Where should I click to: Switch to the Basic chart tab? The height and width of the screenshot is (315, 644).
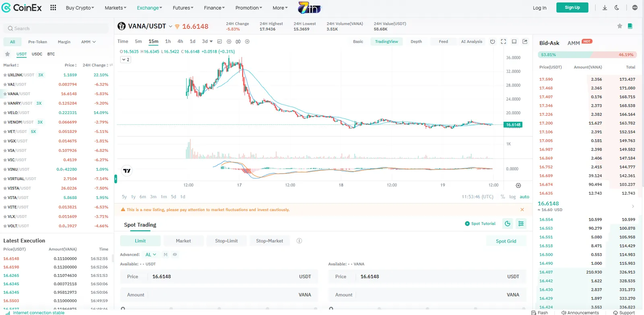point(358,41)
